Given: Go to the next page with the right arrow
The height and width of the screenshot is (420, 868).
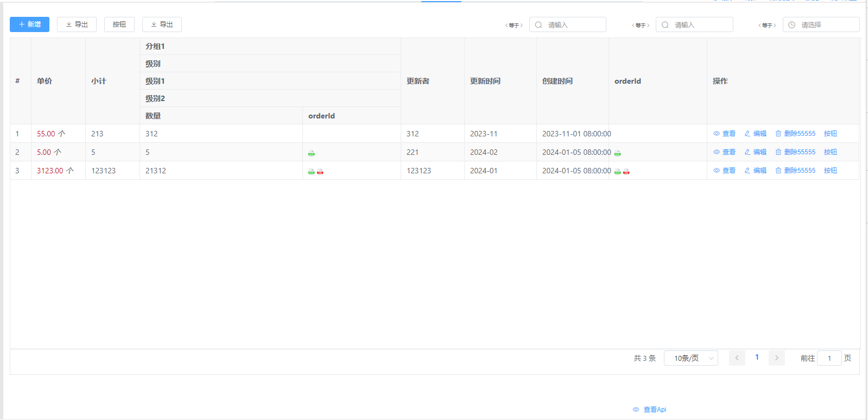Looking at the screenshot, I should coord(776,358).
